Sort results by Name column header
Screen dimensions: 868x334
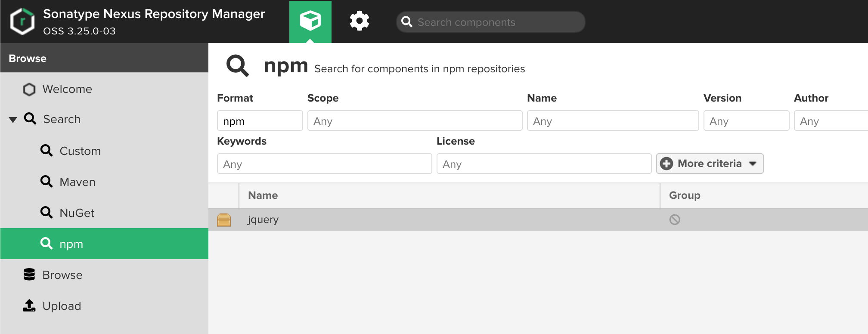tap(449, 195)
